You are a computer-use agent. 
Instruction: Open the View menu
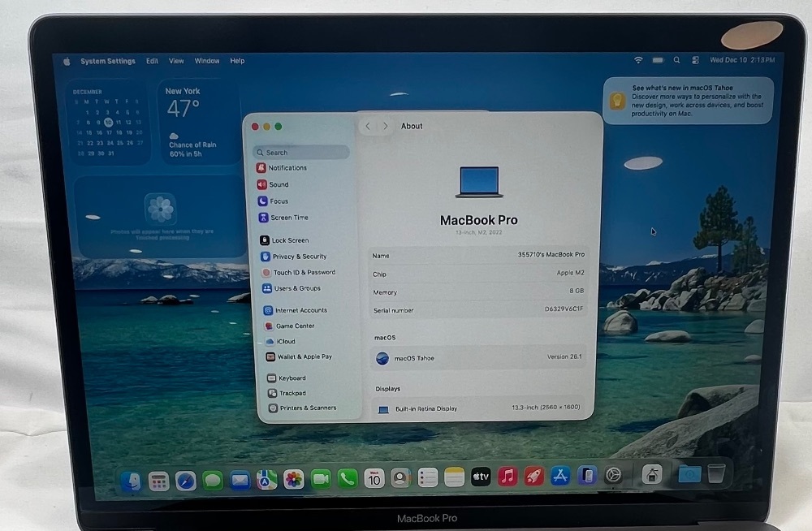pyautogui.click(x=176, y=61)
